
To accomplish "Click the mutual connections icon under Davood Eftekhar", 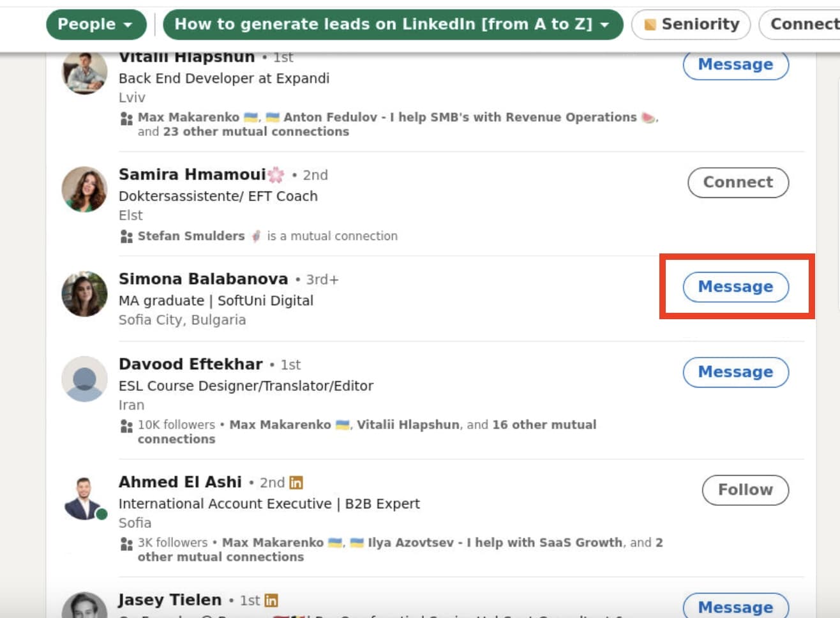I will click(x=126, y=426).
